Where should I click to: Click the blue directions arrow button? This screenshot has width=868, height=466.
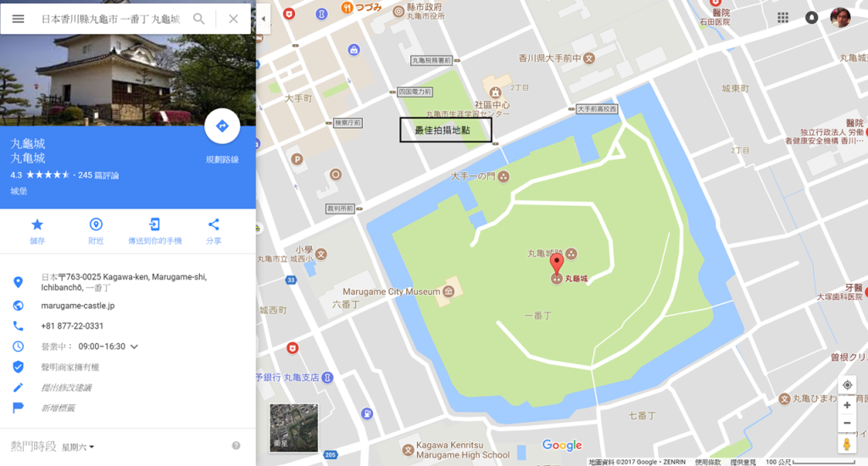click(222, 126)
